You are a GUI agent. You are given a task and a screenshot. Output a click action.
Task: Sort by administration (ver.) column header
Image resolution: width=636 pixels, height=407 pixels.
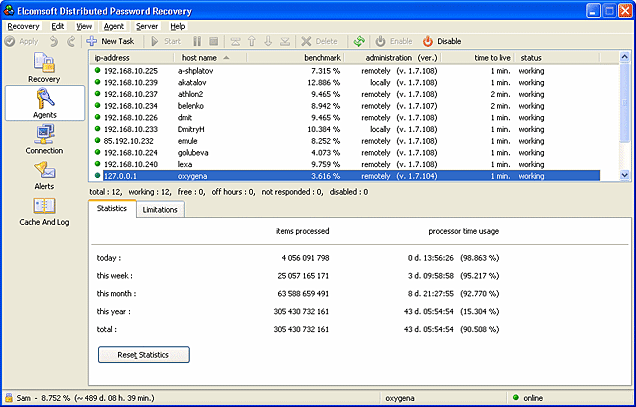tap(393, 58)
